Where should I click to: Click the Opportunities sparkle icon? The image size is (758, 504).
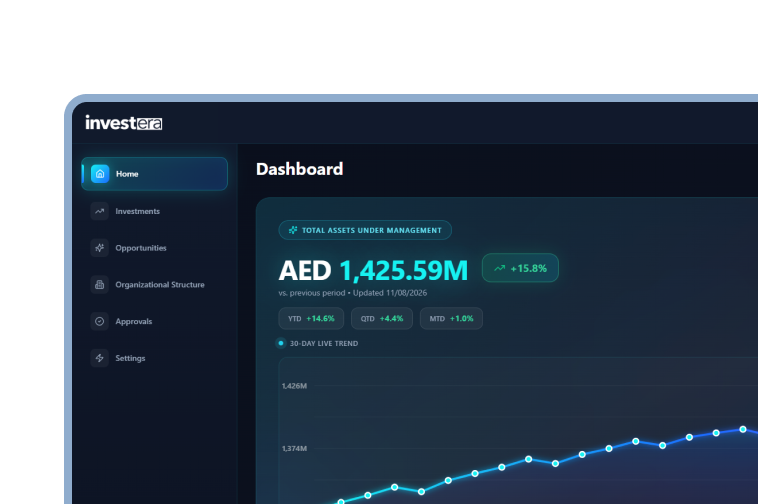coord(100,248)
